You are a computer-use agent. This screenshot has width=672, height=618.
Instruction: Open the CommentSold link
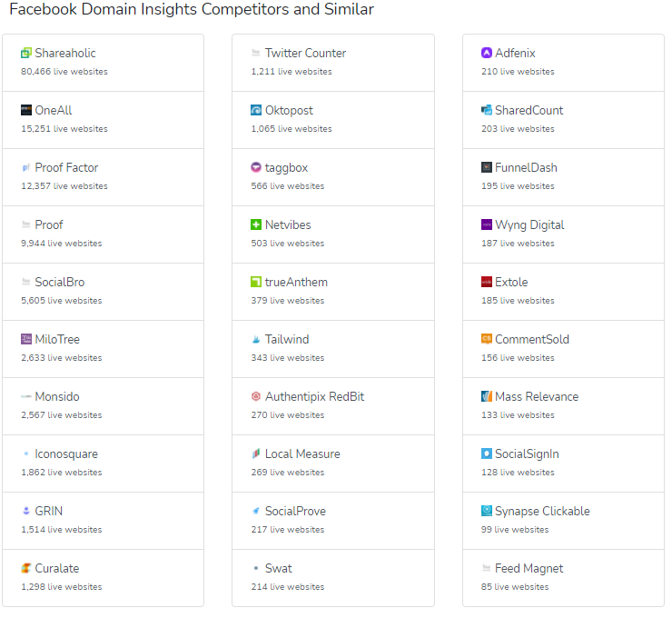tap(532, 340)
